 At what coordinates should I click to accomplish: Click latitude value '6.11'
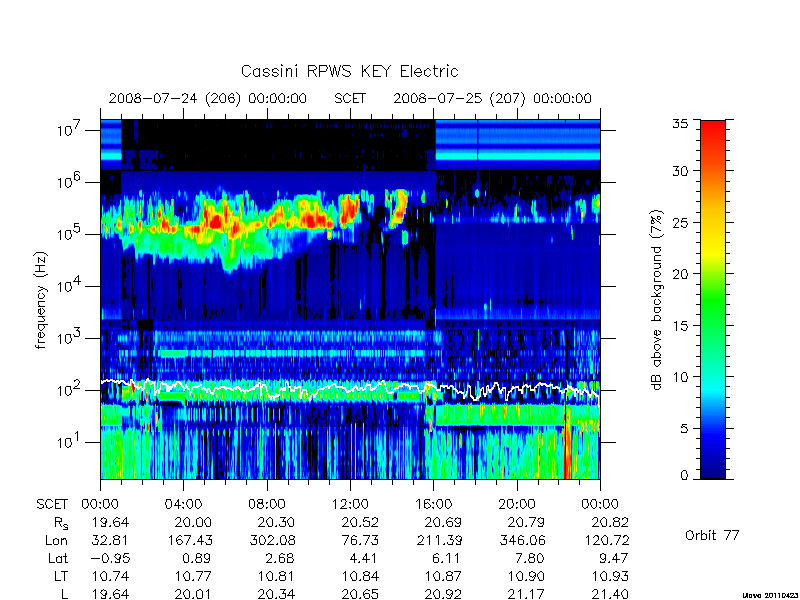447,558
